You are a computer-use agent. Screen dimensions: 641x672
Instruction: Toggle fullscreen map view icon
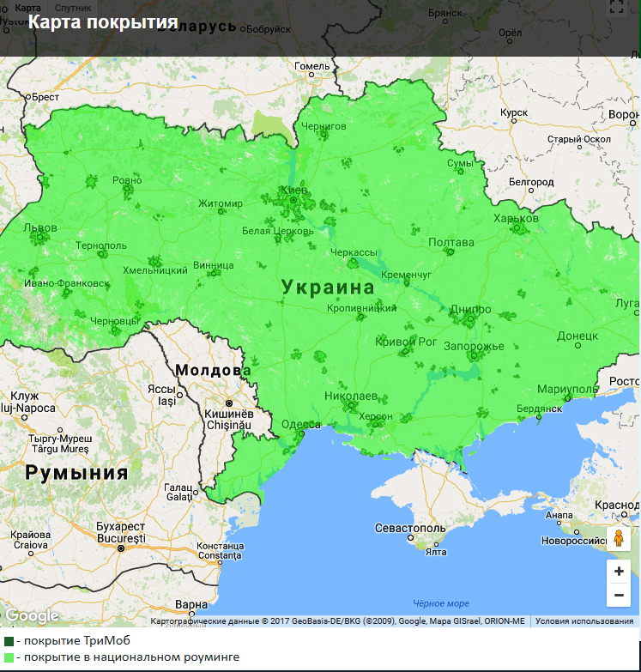[617, 6]
